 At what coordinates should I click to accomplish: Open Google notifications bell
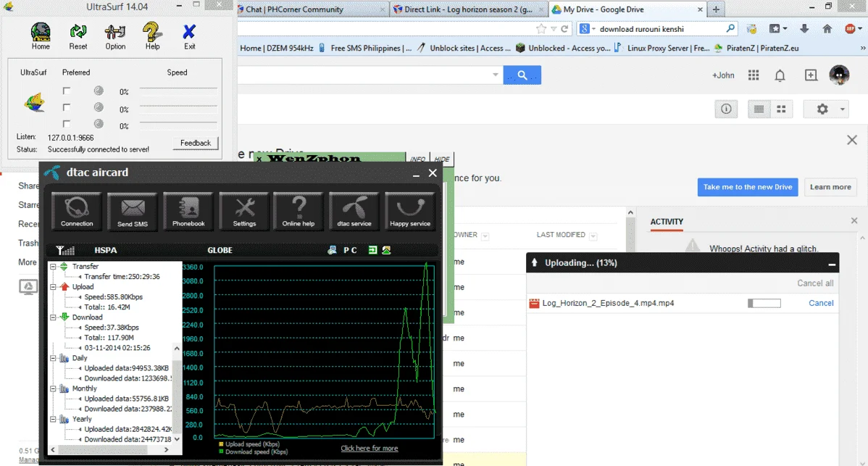click(x=780, y=75)
